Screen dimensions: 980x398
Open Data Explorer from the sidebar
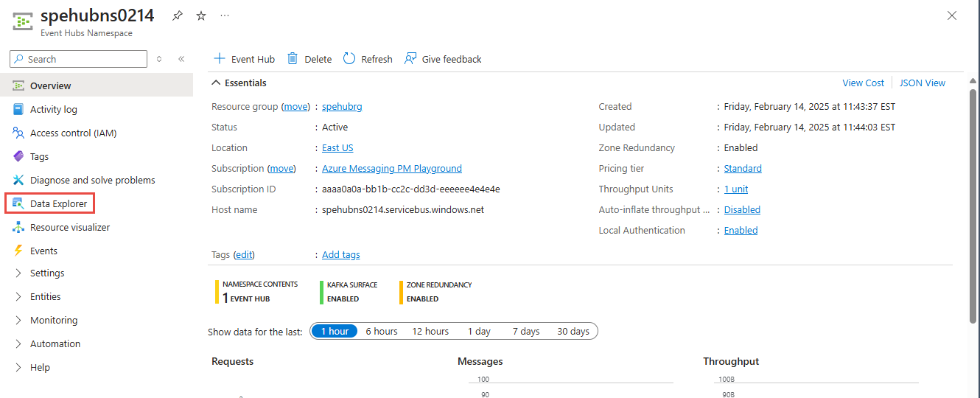click(58, 203)
